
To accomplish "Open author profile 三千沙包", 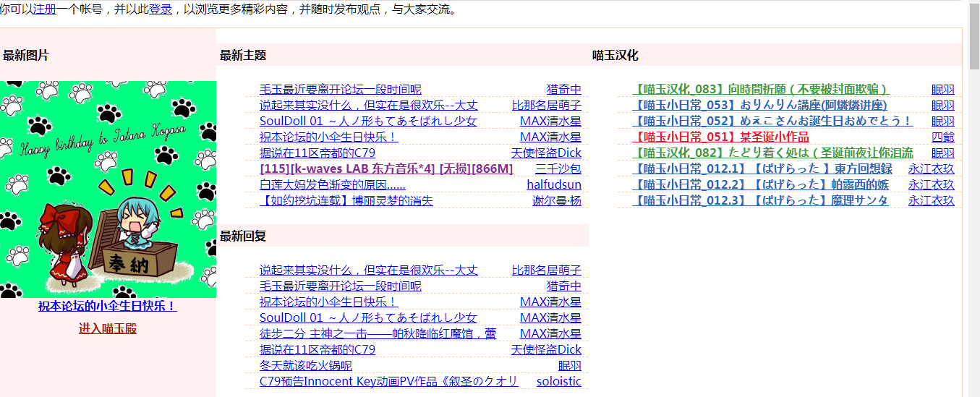I will click(558, 169).
